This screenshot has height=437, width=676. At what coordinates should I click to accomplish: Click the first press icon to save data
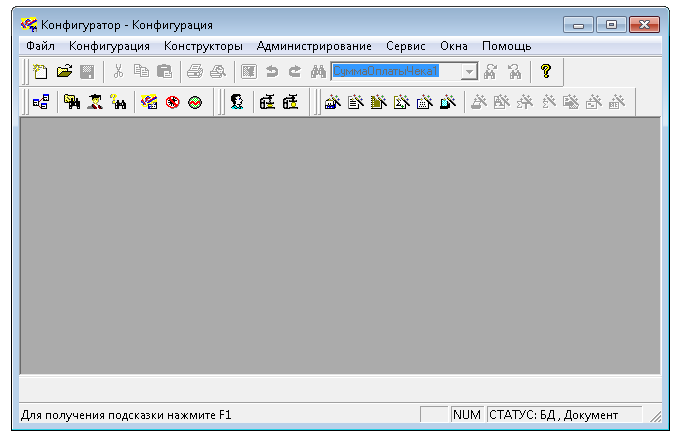point(267,102)
